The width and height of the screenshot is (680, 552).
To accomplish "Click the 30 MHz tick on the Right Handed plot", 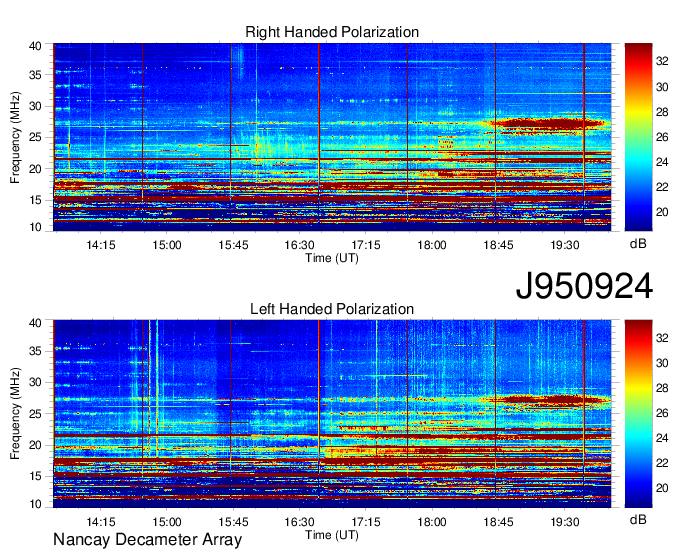I will (x=36, y=106).
